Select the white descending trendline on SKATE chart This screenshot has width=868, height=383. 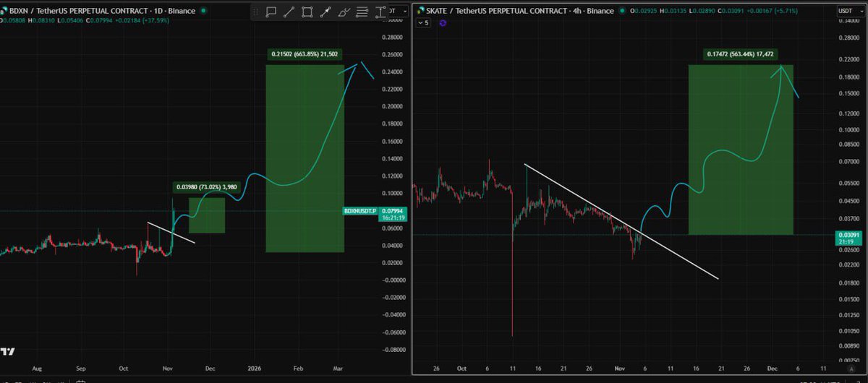[622, 222]
